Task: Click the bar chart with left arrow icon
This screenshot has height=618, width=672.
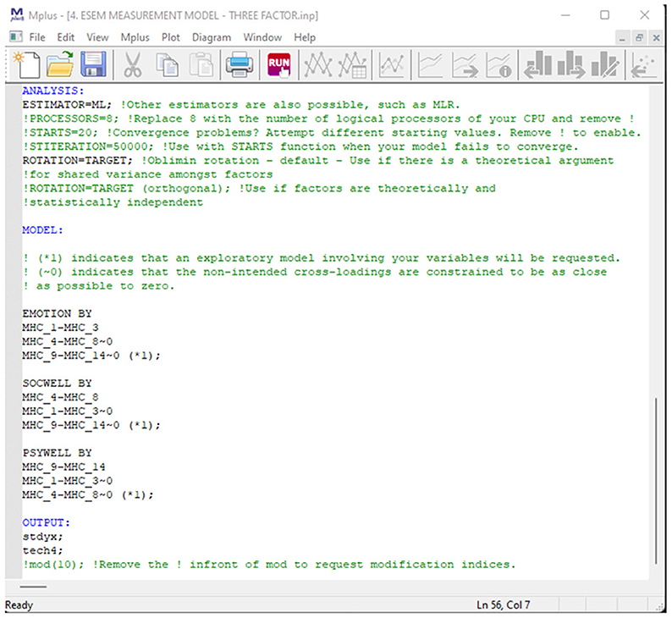Action: click(538, 64)
